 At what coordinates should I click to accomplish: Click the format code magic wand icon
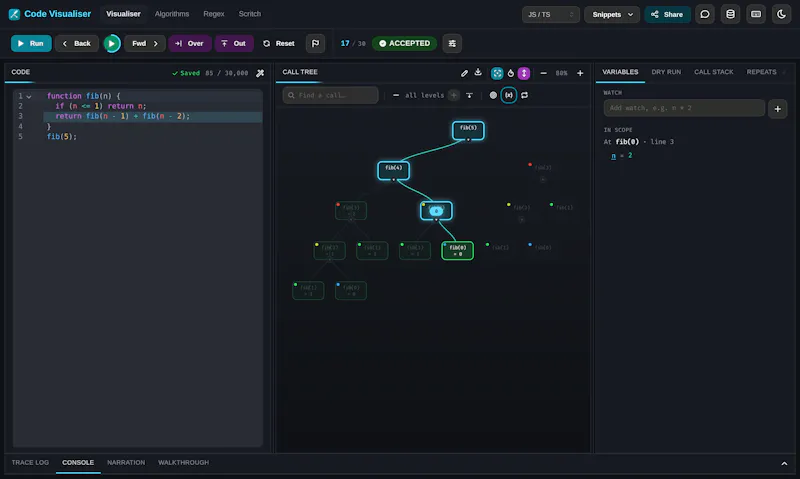click(x=260, y=73)
